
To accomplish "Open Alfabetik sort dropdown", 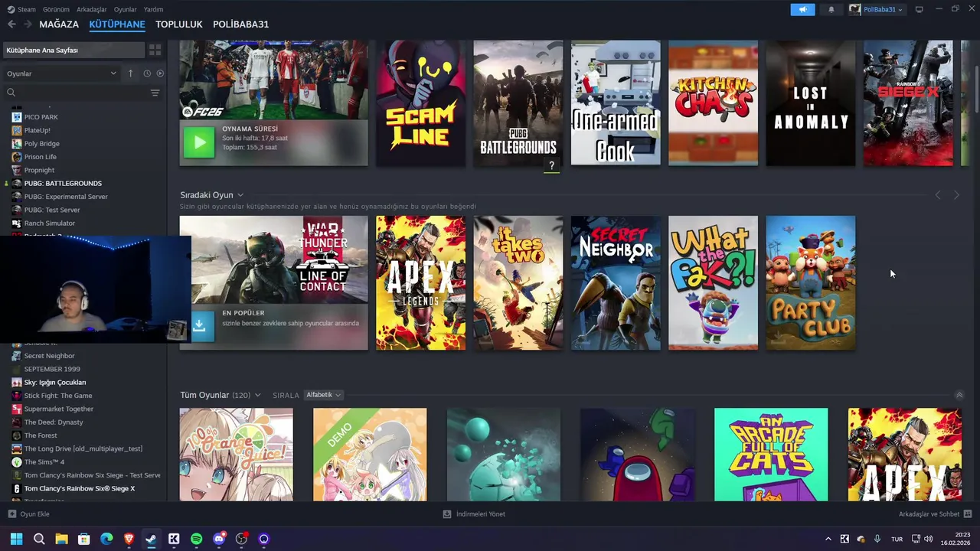I will 322,395.
